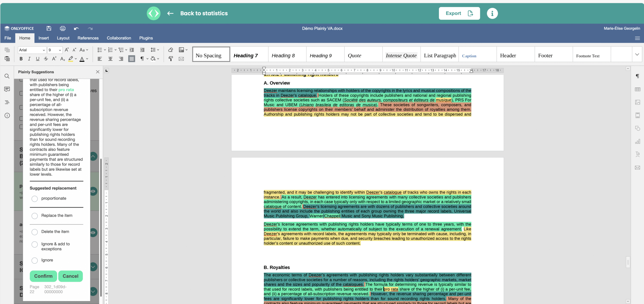Select 'Ignore & add to exceptions' option

click(x=35, y=244)
